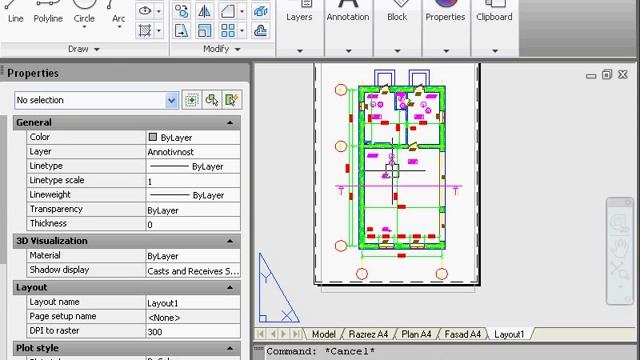Click the Stretch tool icon
Viewport: 640px width, 360px height.
click(x=181, y=31)
